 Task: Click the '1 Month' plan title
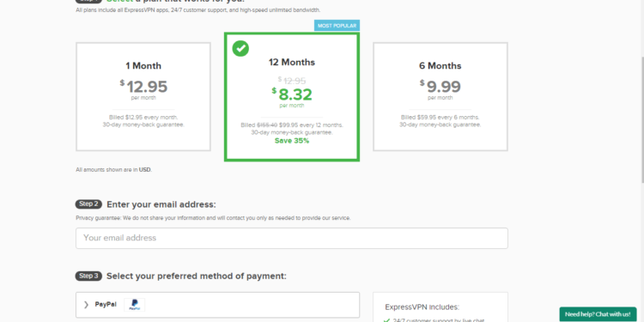point(143,66)
